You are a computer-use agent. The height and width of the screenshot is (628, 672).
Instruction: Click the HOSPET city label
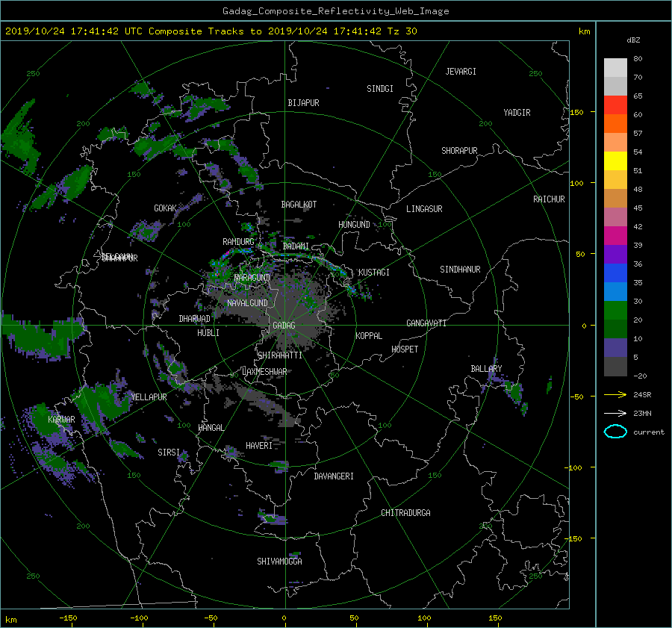click(405, 349)
